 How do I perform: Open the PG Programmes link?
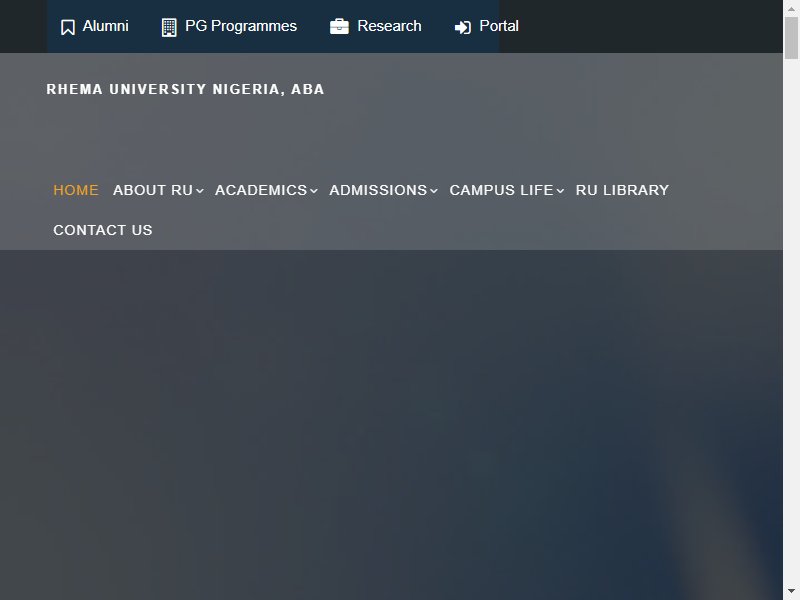point(241,26)
